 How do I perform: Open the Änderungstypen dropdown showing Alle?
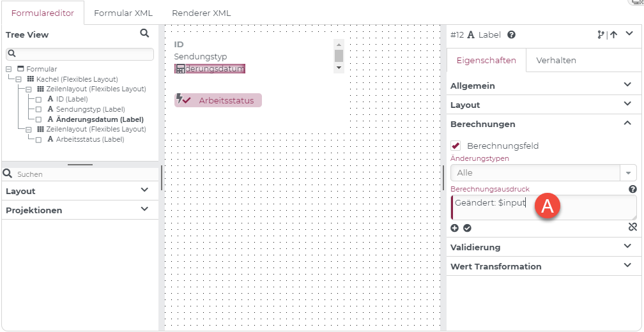pyautogui.click(x=543, y=173)
